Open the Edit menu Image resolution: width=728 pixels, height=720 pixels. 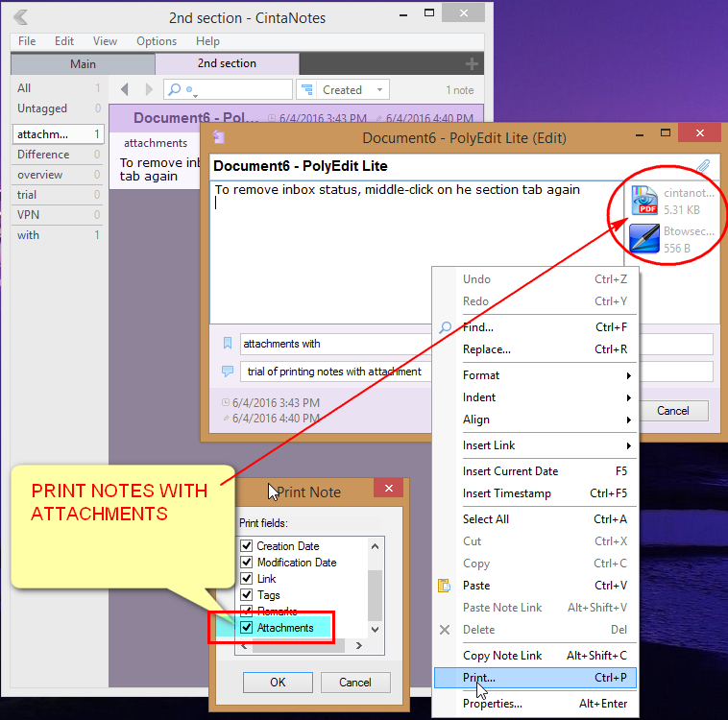[64, 41]
